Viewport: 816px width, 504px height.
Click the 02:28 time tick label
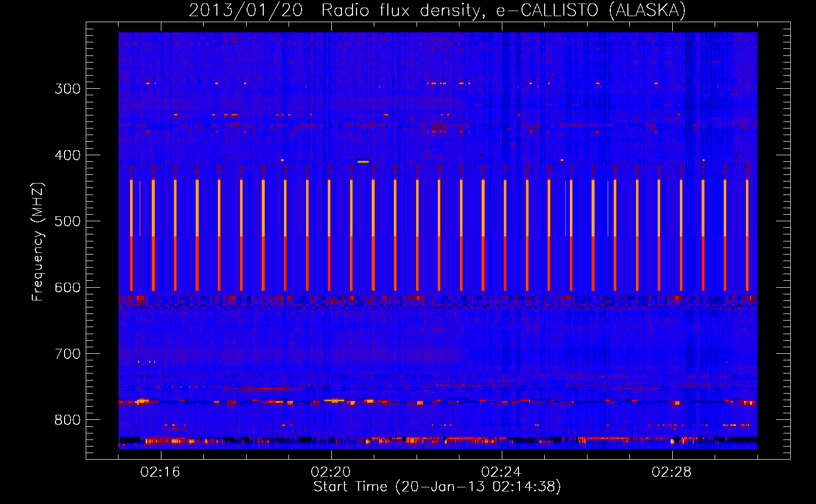coord(672,472)
